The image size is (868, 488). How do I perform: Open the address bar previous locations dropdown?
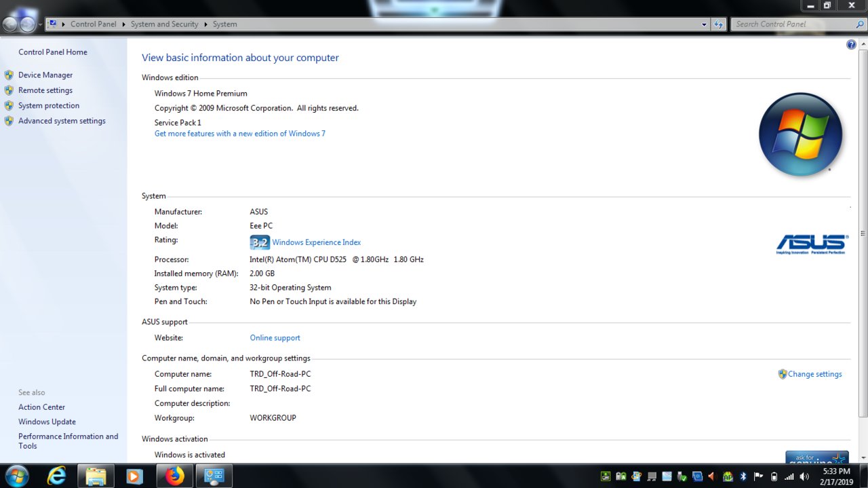705,24
